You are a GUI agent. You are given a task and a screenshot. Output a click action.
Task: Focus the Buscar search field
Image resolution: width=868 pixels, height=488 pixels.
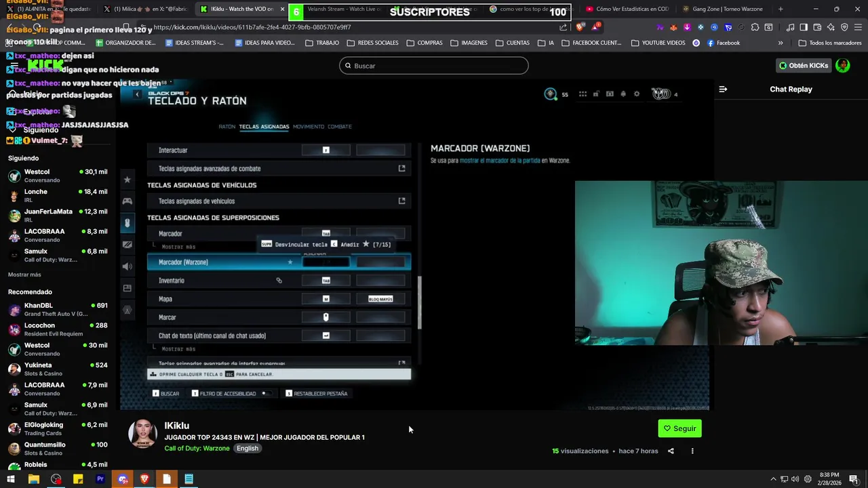tap(434, 66)
